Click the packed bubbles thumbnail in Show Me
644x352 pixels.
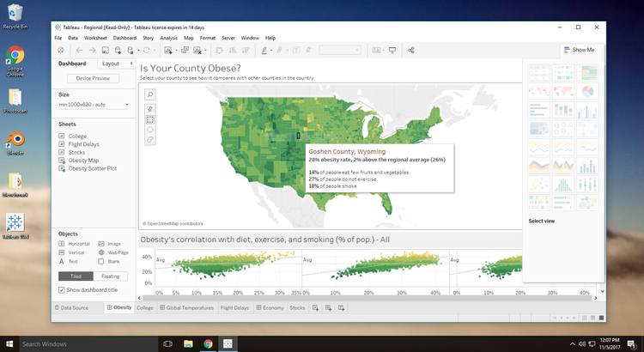coord(587,203)
